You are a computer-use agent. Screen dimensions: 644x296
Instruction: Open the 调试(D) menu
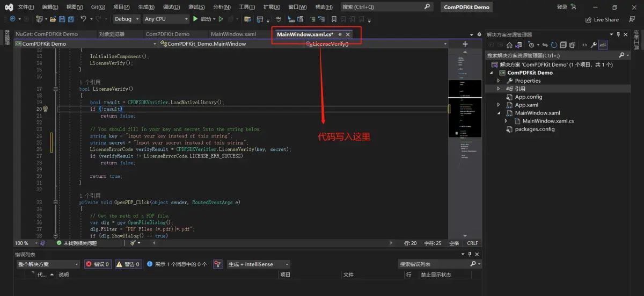pos(171,7)
